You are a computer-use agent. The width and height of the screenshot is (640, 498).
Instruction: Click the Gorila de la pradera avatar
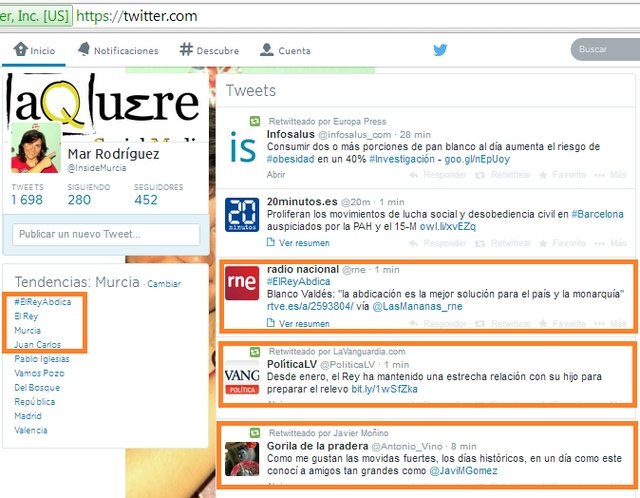[242, 459]
